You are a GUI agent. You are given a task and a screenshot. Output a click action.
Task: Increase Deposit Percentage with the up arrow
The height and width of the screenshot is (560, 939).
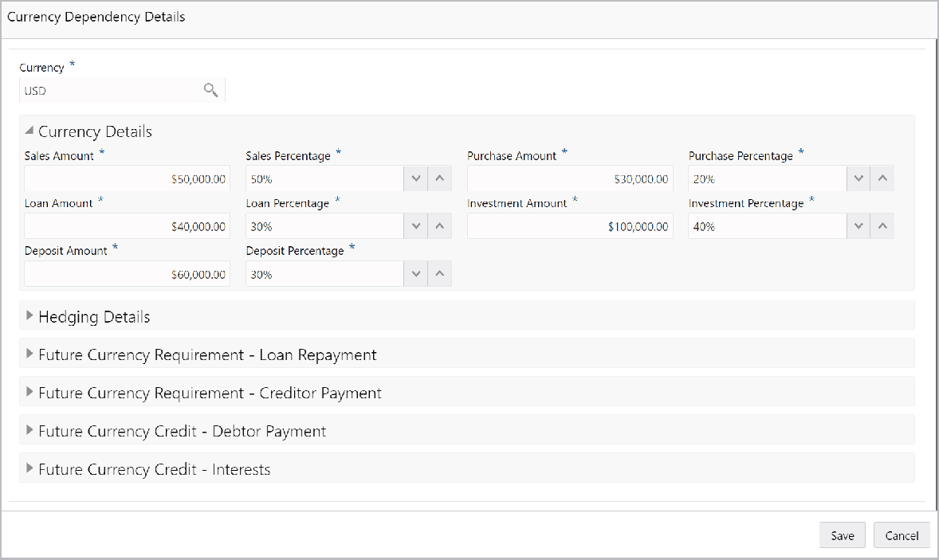click(x=439, y=273)
